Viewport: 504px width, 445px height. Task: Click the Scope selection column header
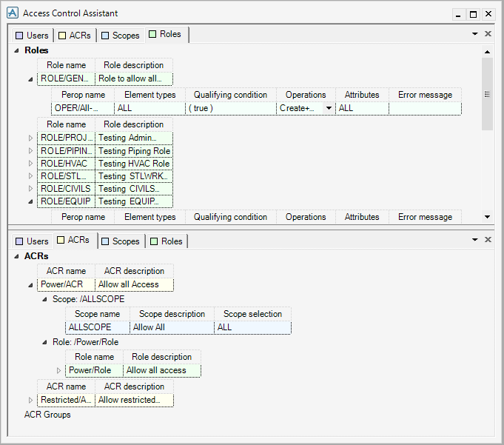(252, 314)
